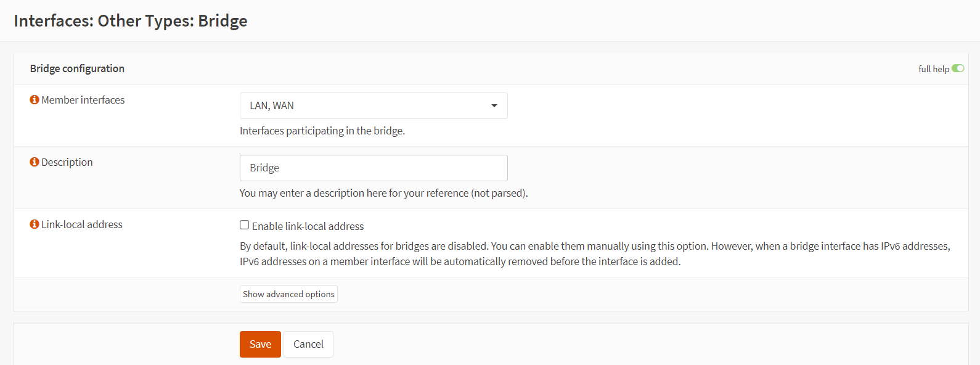The width and height of the screenshot is (980, 365).
Task: Save the bridge configuration
Action: pos(260,344)
